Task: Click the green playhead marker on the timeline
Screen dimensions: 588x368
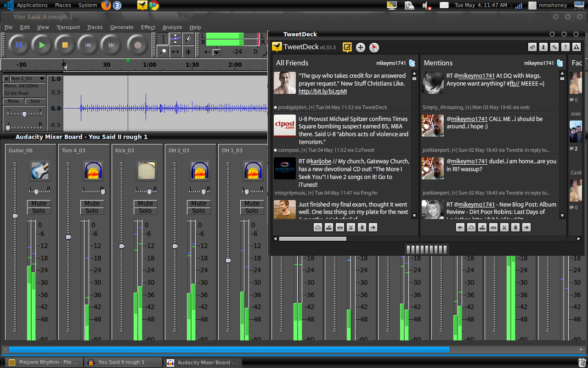Action: point(129,60)
